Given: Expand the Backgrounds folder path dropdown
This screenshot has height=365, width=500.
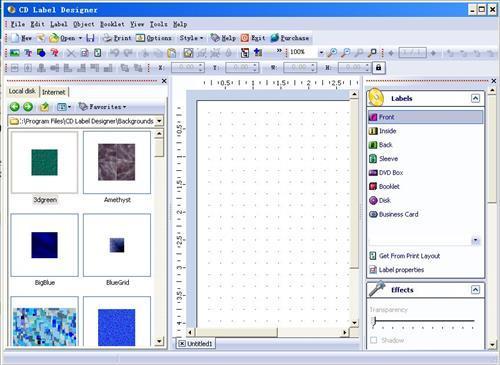Looking at the screenshot, I should (159, 121).
